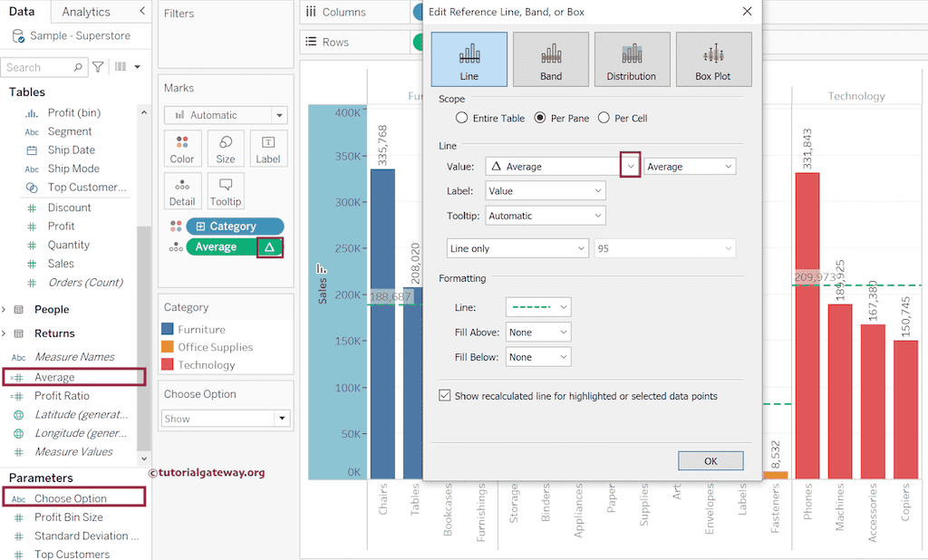
Task: Click OK to apply the reference line
Action: click(x=710, y=460)
